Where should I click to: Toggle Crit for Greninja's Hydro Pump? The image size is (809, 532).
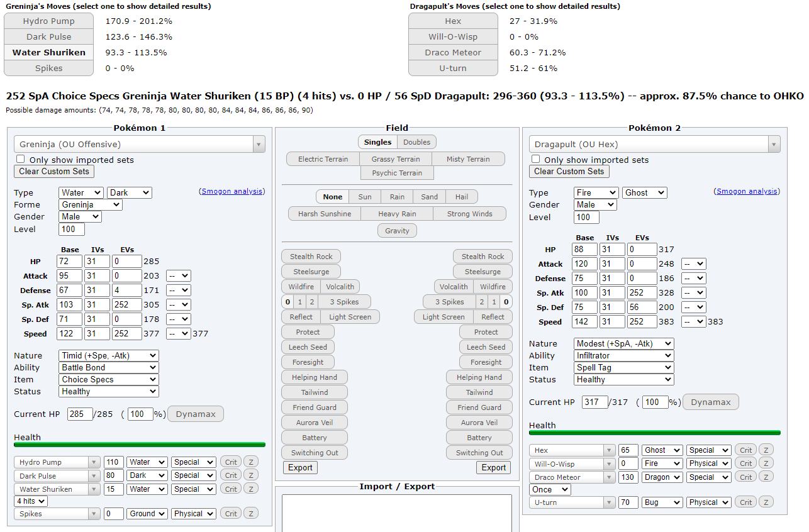click(x=231, y=462)
